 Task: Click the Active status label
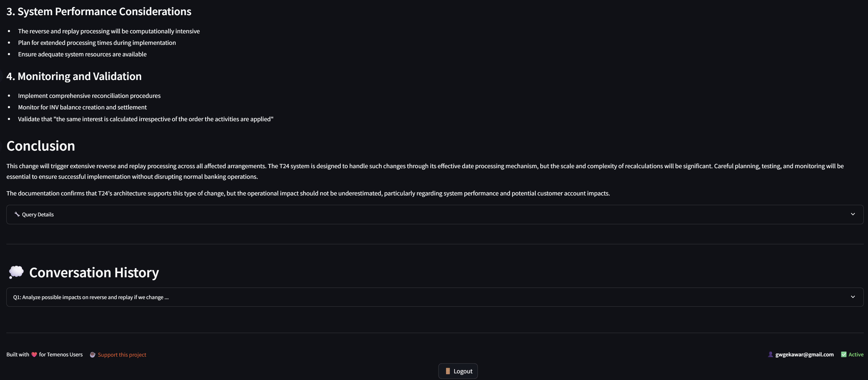[x=856, y=355]
